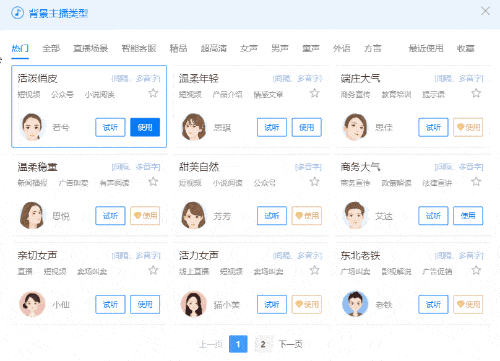500x361 pixels.
Task: Switch to the 女声 tab
Action: point(249,48)
